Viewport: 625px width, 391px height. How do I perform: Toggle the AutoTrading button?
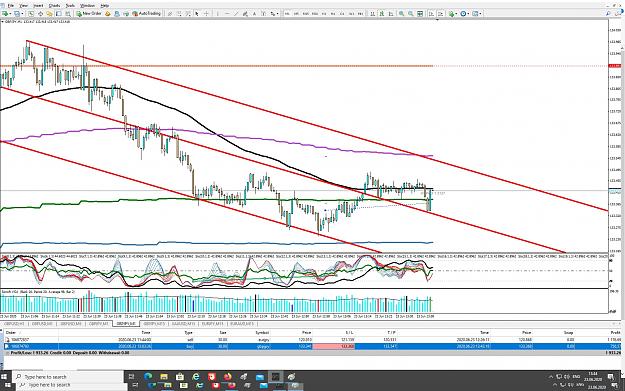click(146, 14)
